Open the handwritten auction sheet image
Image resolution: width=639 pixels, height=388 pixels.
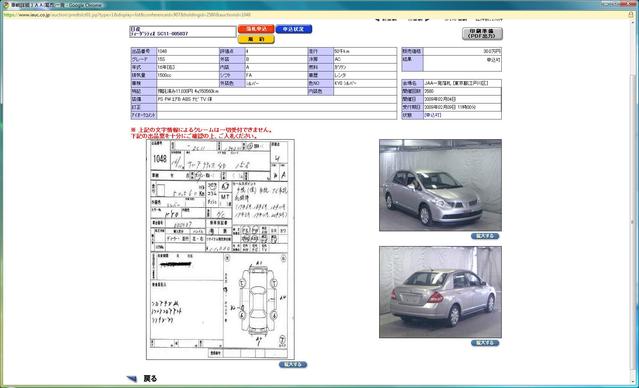pos(220,249)
